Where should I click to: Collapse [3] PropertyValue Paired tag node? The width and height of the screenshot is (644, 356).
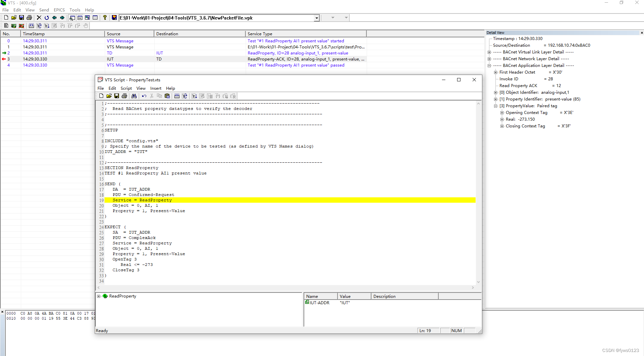click(495, 106)
